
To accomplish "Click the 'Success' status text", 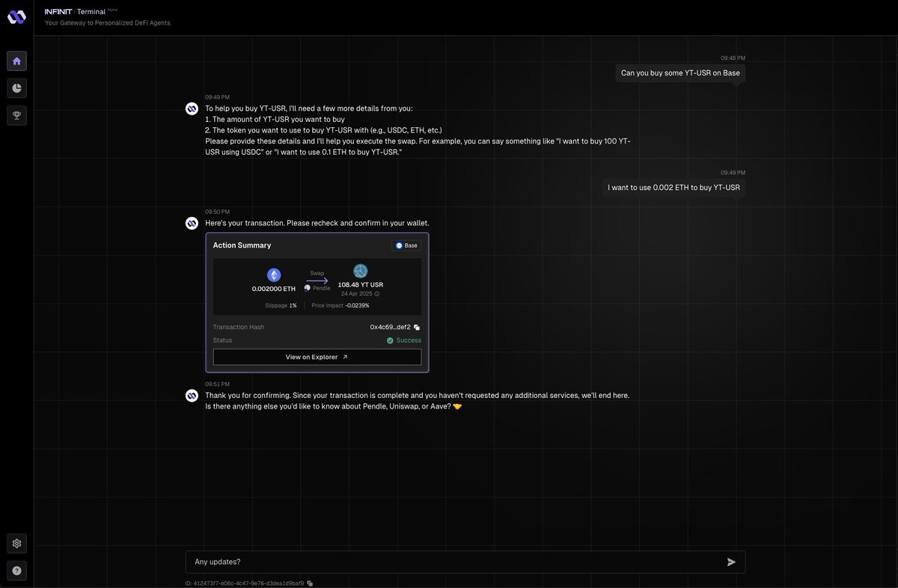I will tap(409, 340).
